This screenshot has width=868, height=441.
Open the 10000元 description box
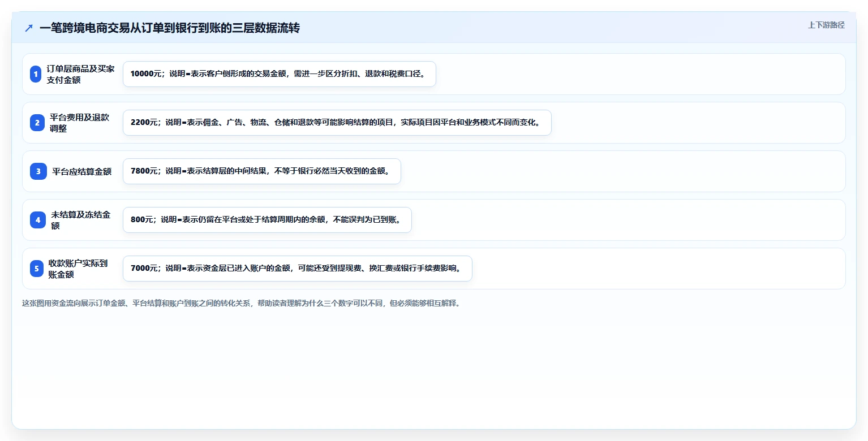coord(280,74)
